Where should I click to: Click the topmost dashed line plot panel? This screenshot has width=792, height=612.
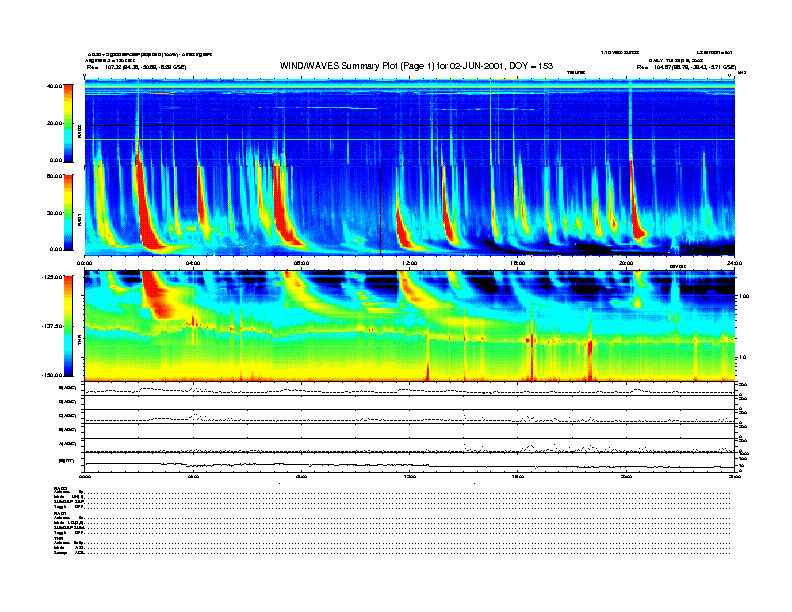point(409,389)
